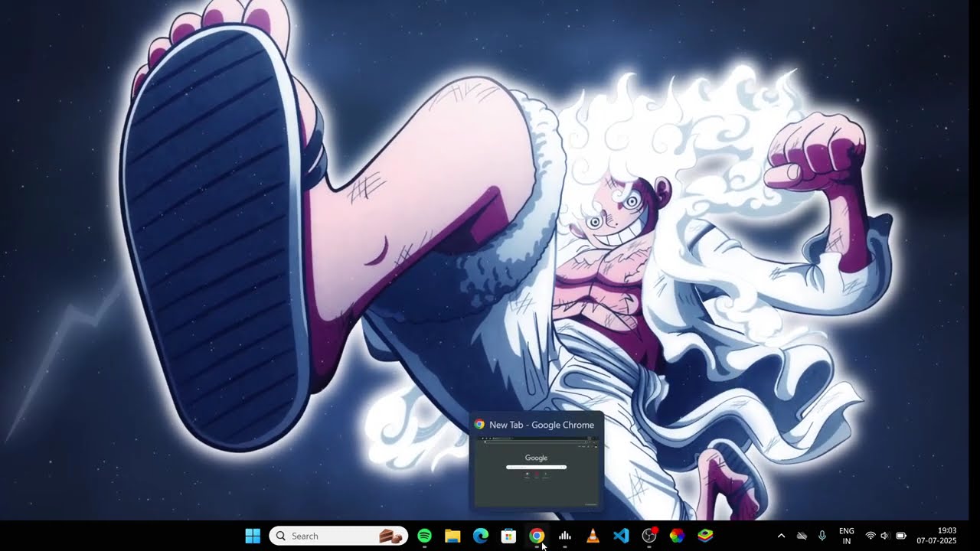Open the circular app with red badge
The image size is (980, 551).
649,536
